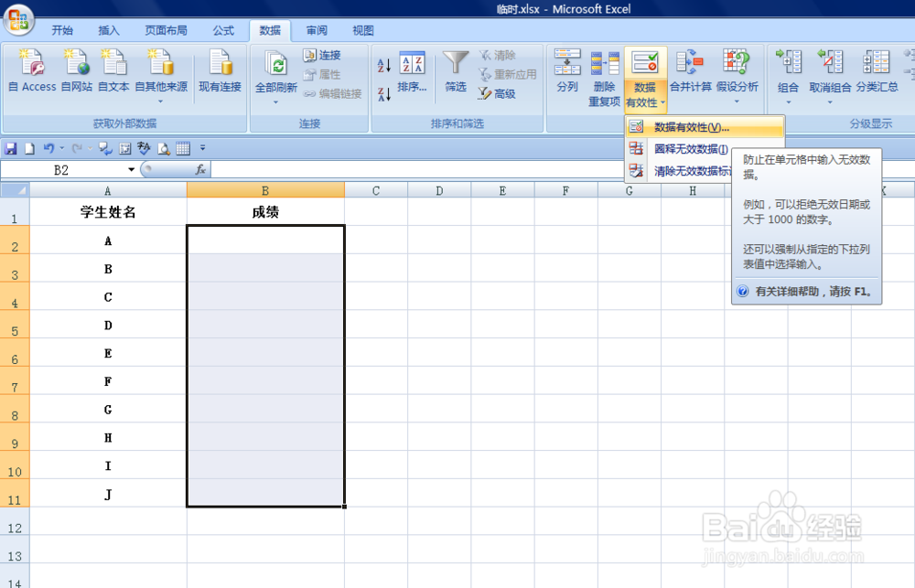Click Remove Duplicates (删除重复项)
The image size is (915, 588).
[x=604, y=78]
